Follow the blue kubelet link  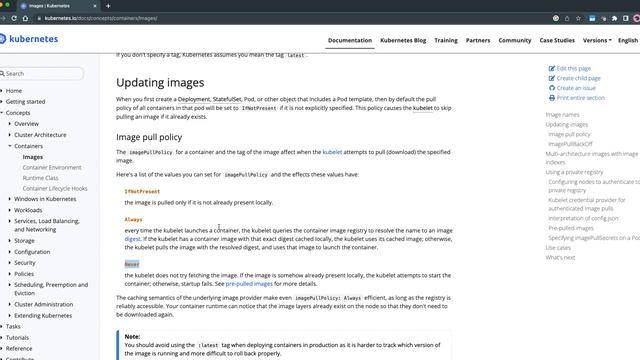pyautogui.click(x=332, y=152)
